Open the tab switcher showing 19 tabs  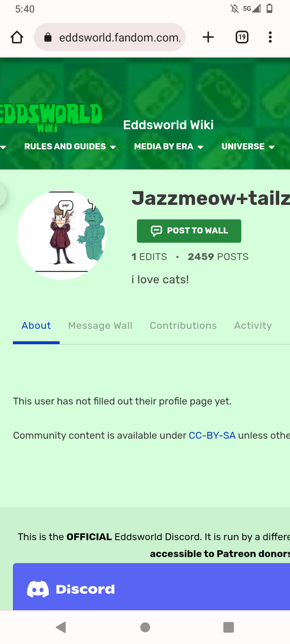click(242, 37)
